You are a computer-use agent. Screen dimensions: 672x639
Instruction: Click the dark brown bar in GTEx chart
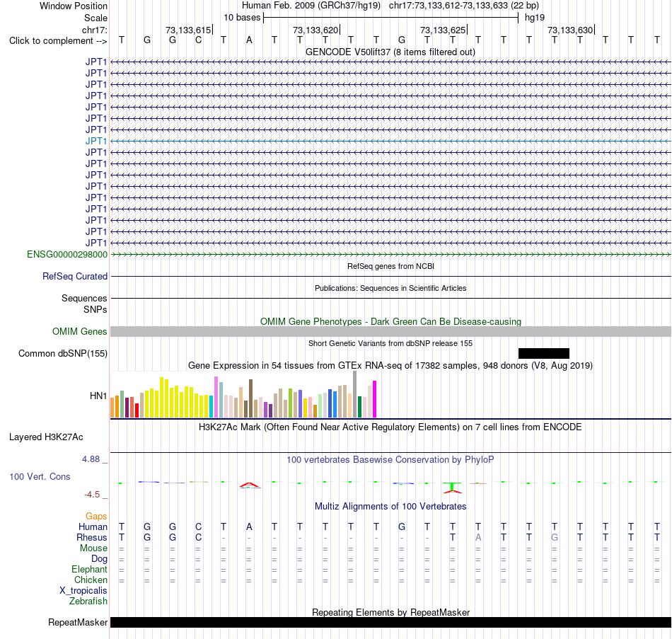251,398
